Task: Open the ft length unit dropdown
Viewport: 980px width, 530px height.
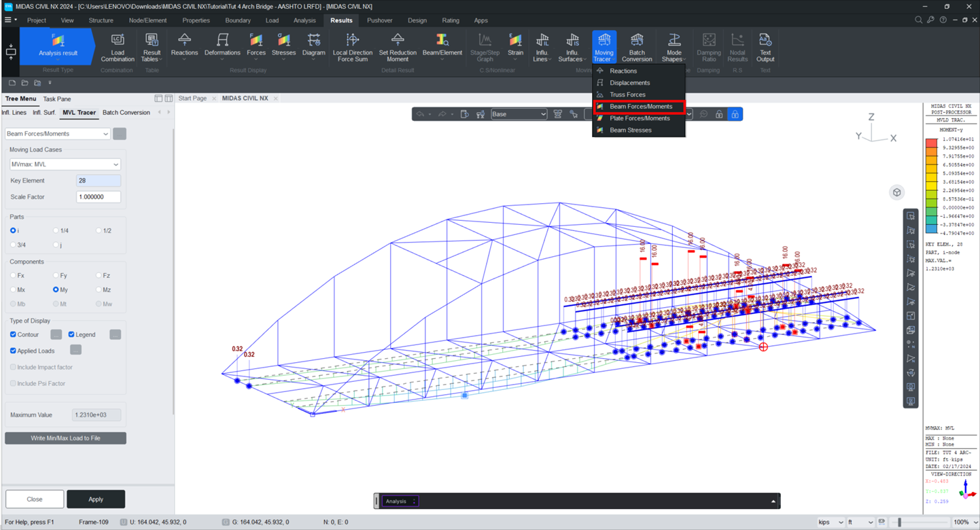Action: click(x=860, y=523)
